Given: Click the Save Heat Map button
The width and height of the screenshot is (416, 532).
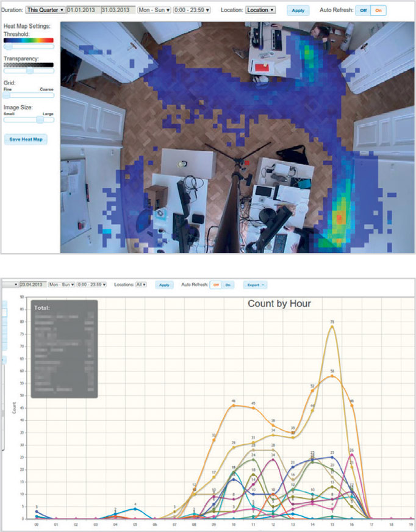Looking at the screenshot, I should pos(27,139).
